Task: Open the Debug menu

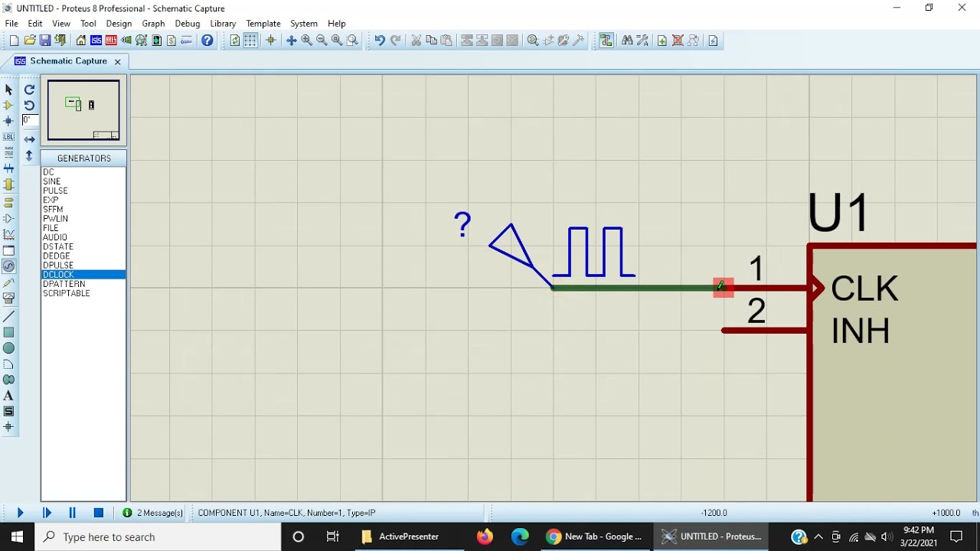Action: pos(187,24)
